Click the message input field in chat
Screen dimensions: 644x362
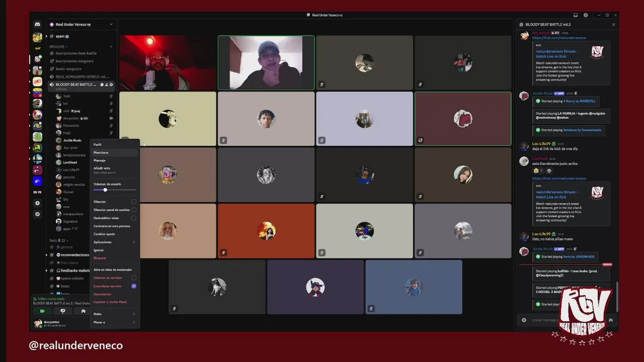[x=566, y=320]
